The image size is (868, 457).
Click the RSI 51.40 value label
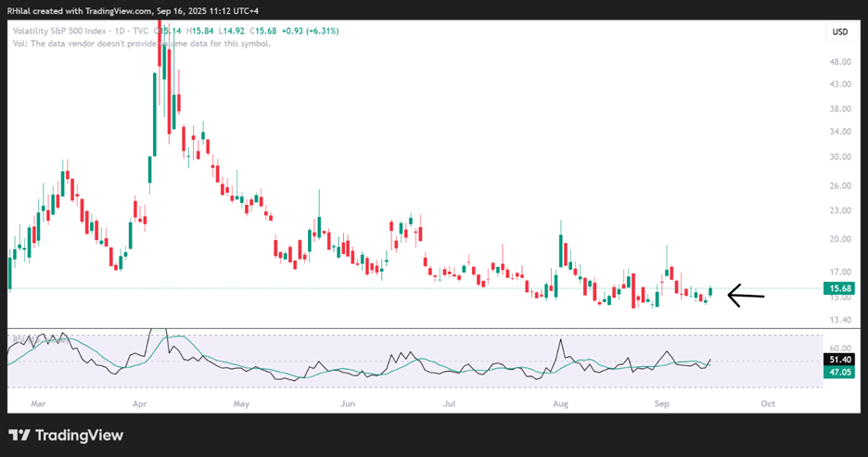(840, 357)
